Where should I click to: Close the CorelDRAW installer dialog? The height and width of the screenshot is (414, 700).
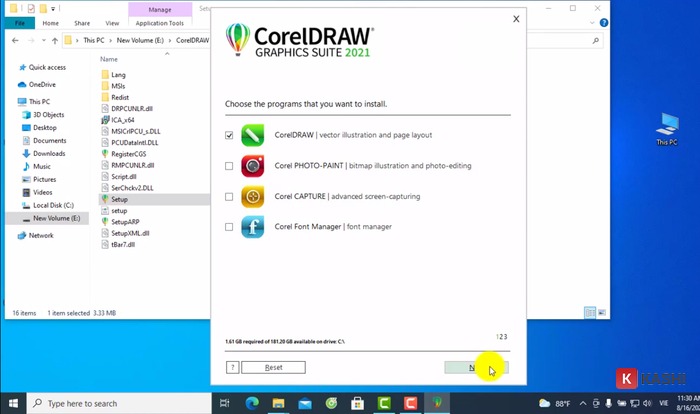516,19
